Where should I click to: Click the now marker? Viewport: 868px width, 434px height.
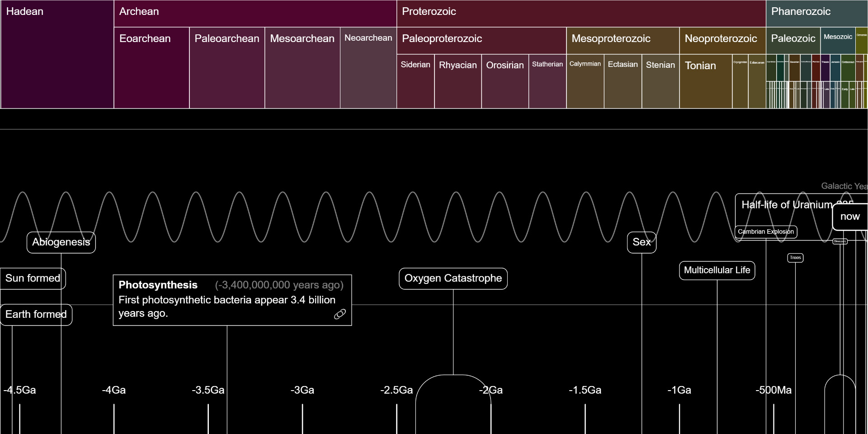pos(850,217)
